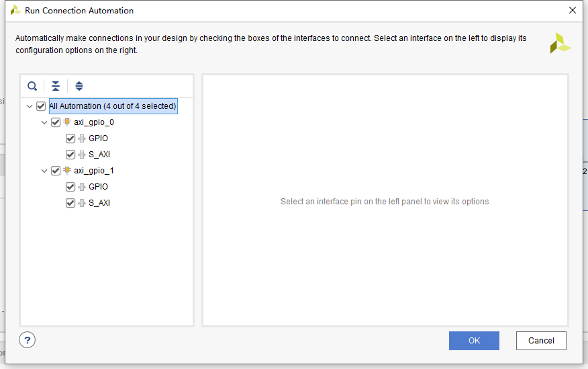Uncheck the axi_gpio_0 checkbox
The height and width of the screenshot is (369, 588).
click(x=56, y=122)
